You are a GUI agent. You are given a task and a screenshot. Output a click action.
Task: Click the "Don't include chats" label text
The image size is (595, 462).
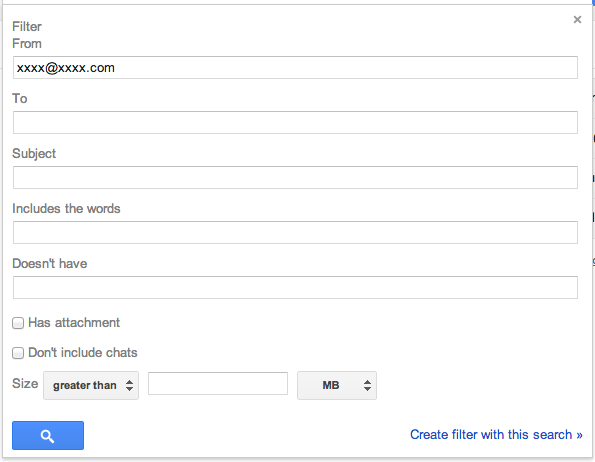83,353
